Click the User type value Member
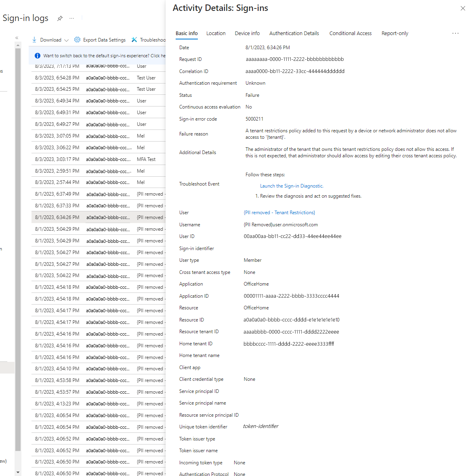The image size is (468, 476). click(x=252, y=260)
